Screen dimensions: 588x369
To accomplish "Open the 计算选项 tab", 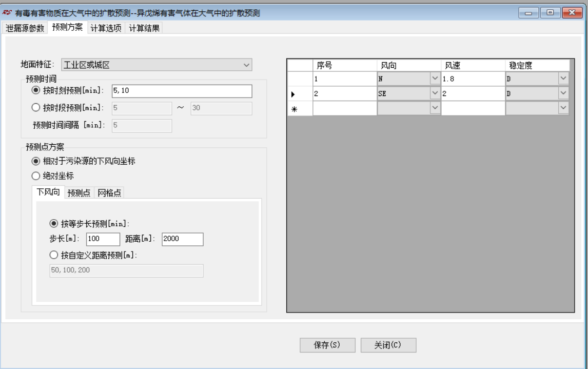I will [106, 28].
